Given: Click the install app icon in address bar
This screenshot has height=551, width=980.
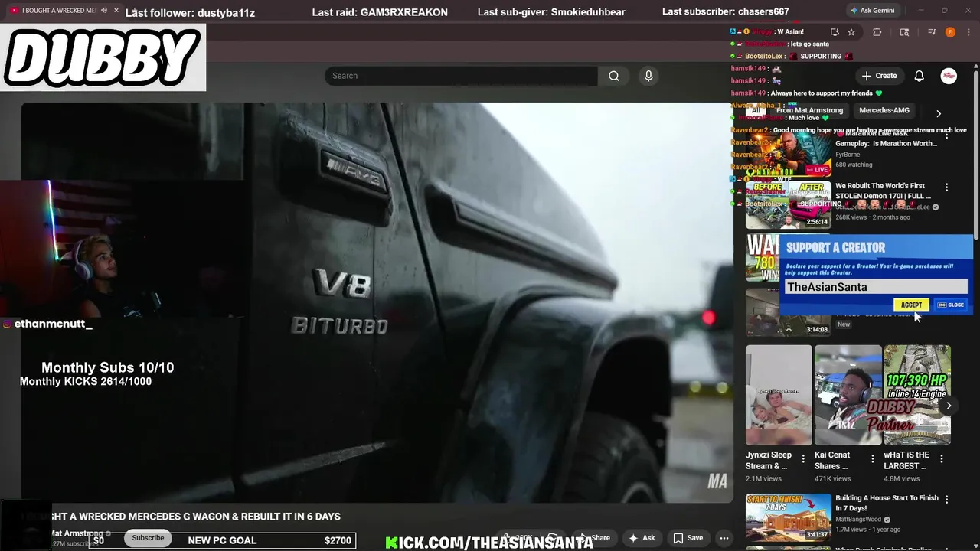Looking at the screenshot, I should tap(835, 32).
